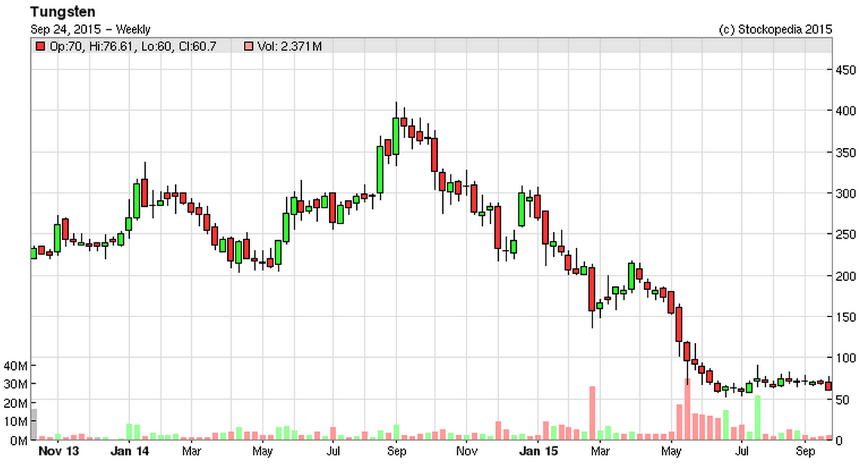
Task: Click the tall pink volume bar before Mar 2015
Action: 593,413
